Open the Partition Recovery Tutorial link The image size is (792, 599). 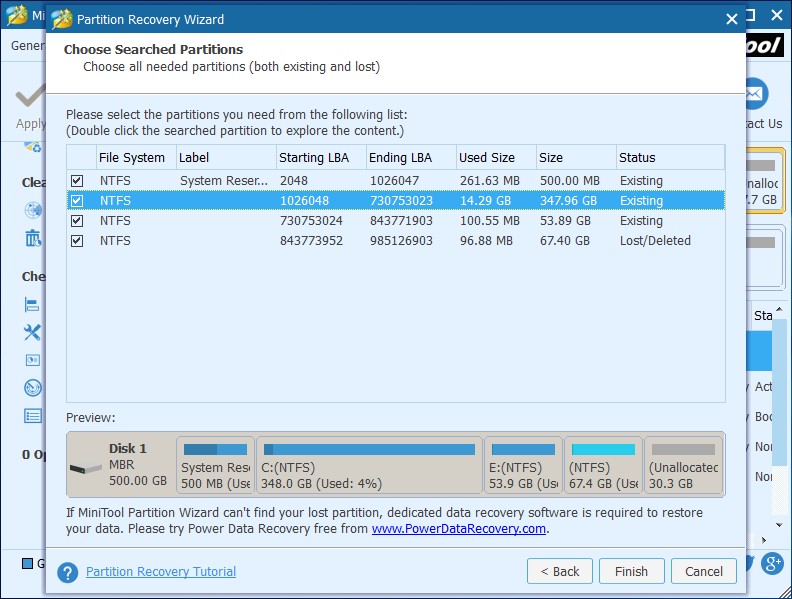click(161, 571)
